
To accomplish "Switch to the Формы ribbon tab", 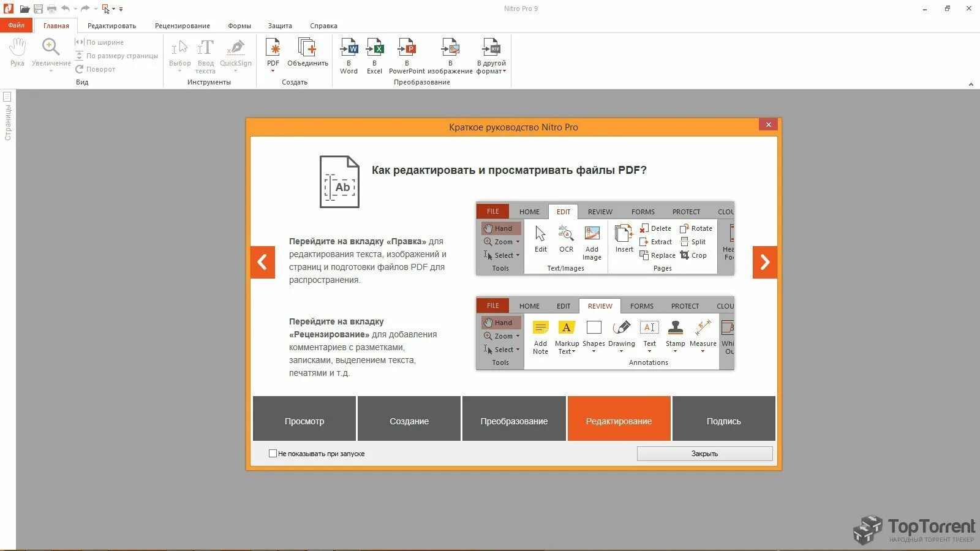I will pos(239,26).
